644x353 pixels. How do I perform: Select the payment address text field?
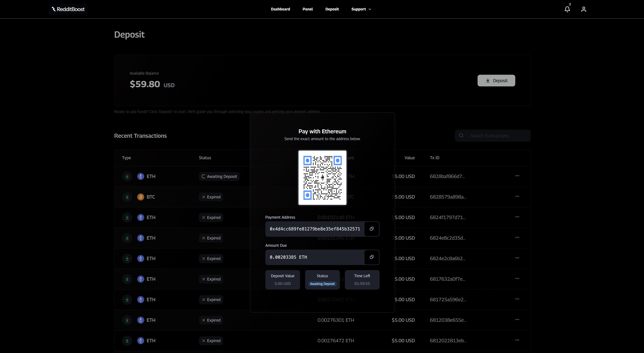(x=315, y=229)
